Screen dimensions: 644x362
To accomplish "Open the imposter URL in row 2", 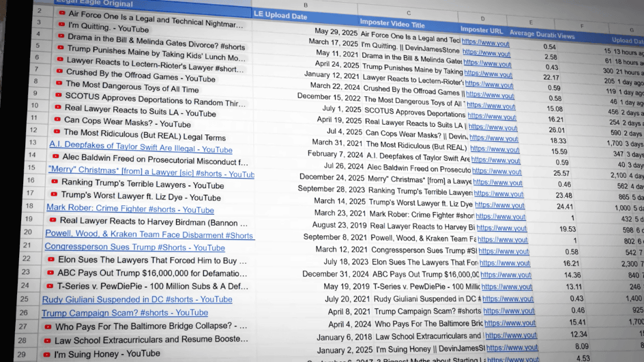I will 485,42.
